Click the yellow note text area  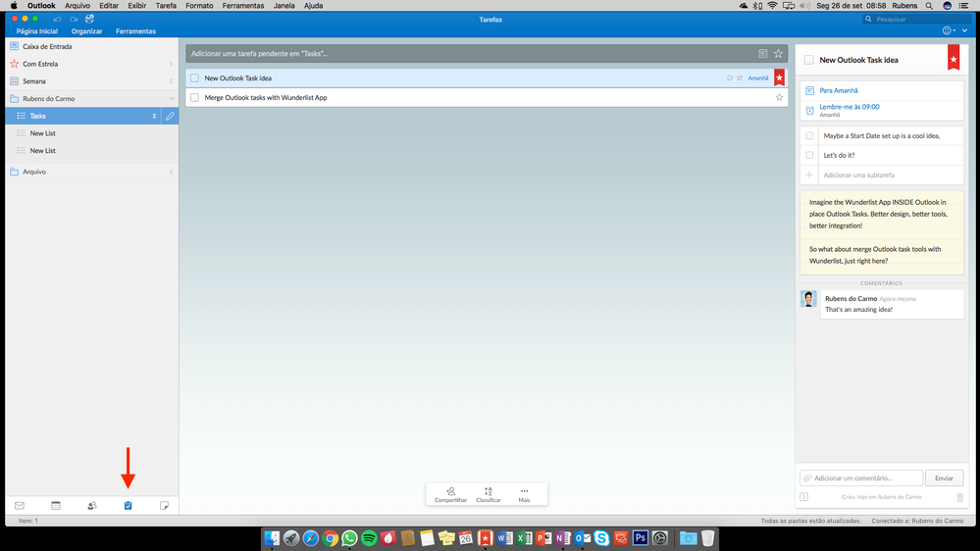(881, 232)
